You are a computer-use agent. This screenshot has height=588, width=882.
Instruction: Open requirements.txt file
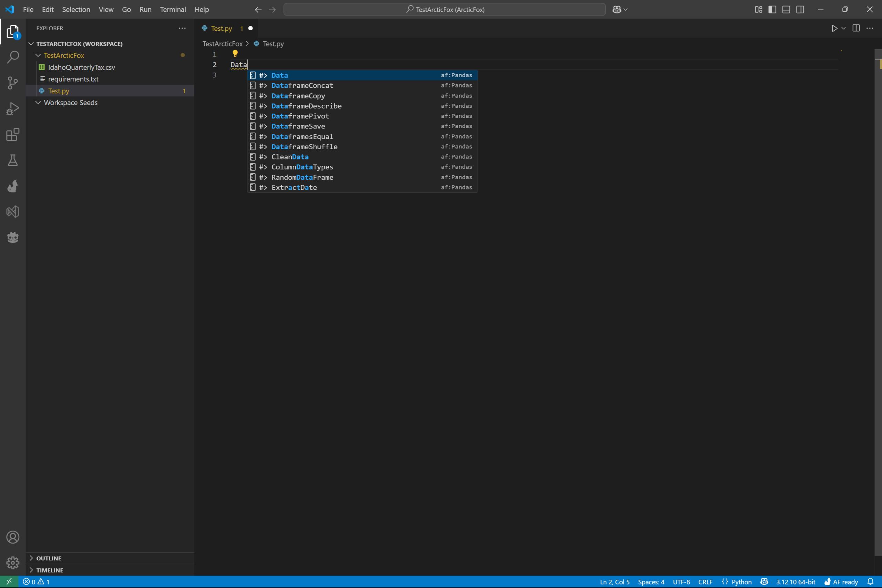[110, 79]
